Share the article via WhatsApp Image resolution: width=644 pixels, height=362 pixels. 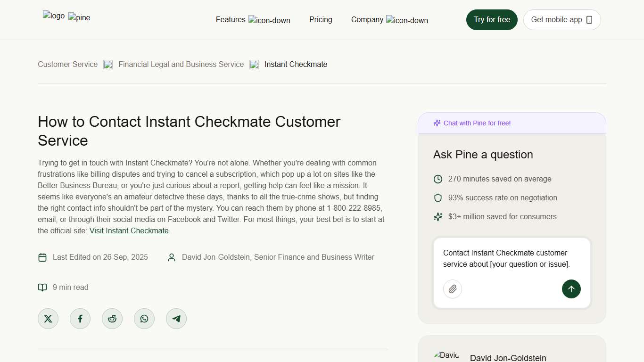(144, 318)
